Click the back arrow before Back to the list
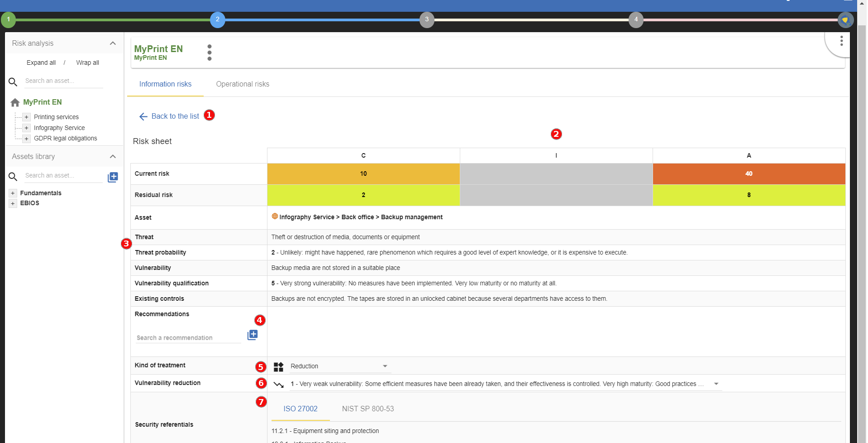Screen dimensions: 868x443 pyautogui.click(x=143, y=116)
